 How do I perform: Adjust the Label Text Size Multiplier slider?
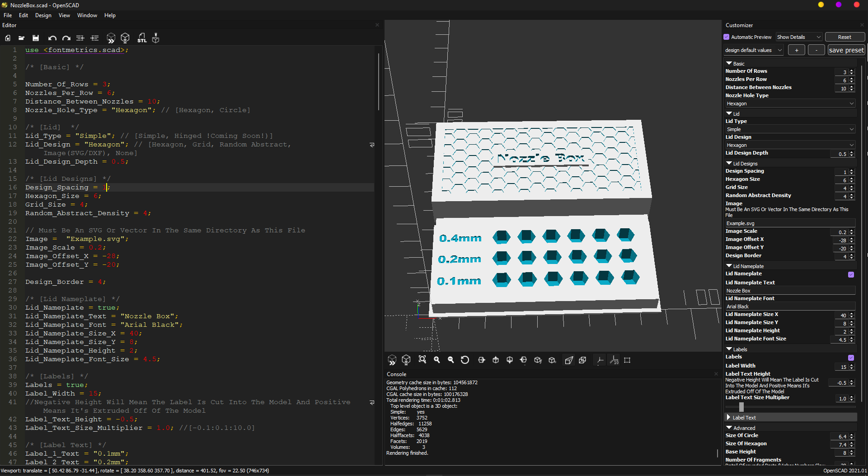point(741,407)
